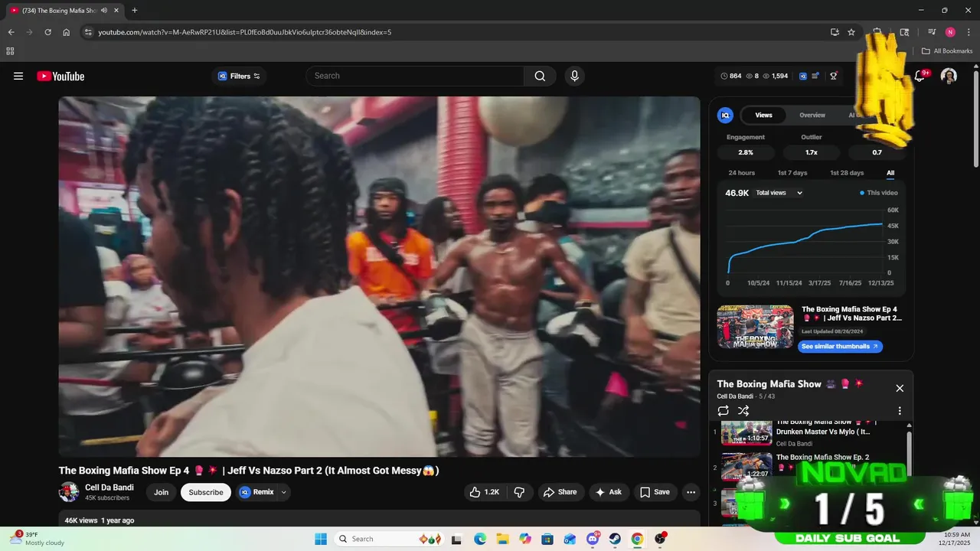Reload the page in Chrome
The height and width of the screenshot is (551, 980).
click(x=47, y=32)
